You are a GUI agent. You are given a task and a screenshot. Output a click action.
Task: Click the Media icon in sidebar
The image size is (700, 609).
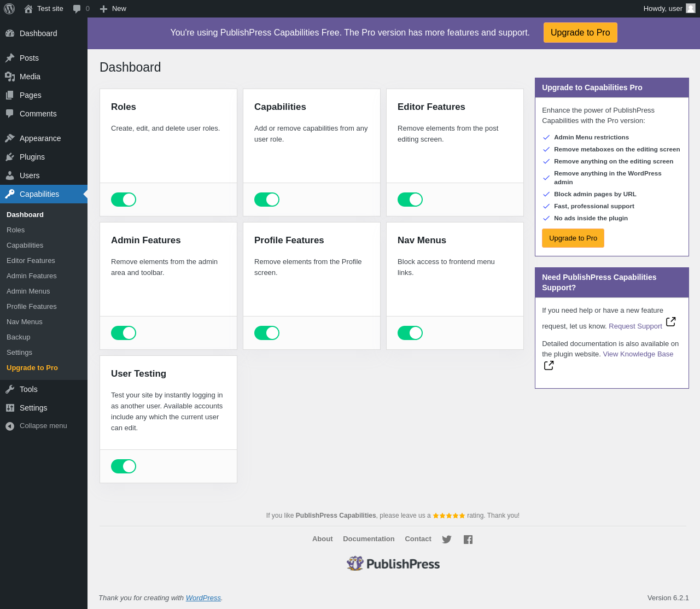point(10,77)
